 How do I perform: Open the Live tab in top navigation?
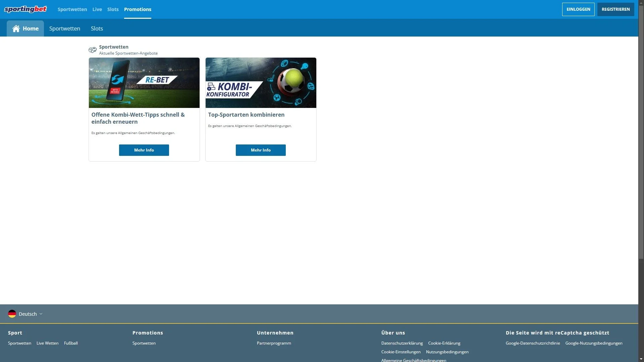97,9
